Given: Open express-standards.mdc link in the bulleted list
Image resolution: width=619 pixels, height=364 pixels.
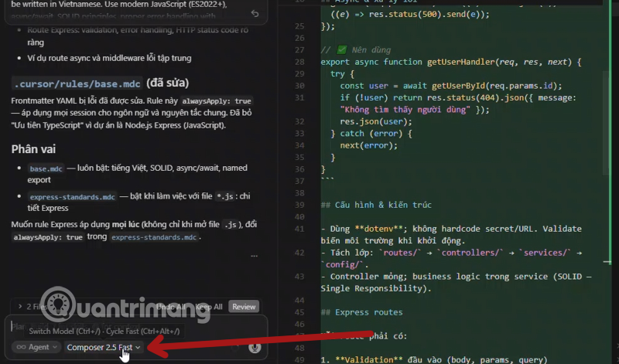Looking at the screenshot, I should pyautogui.click(x=72, y=196).
